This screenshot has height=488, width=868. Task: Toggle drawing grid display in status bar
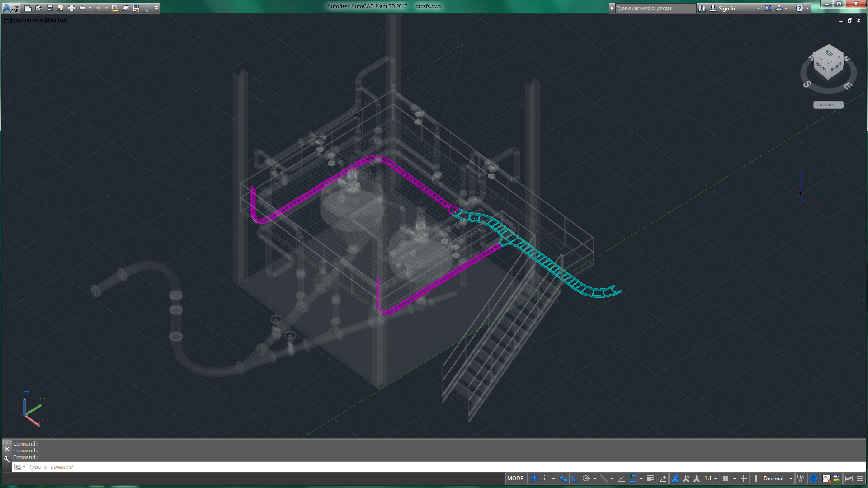click(534, 479)
